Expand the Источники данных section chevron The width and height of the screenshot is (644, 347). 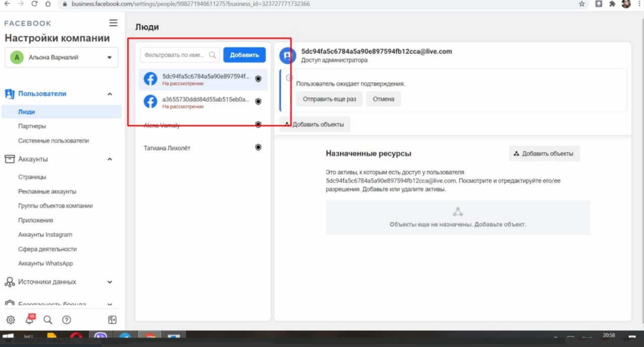tap(110, 282)
